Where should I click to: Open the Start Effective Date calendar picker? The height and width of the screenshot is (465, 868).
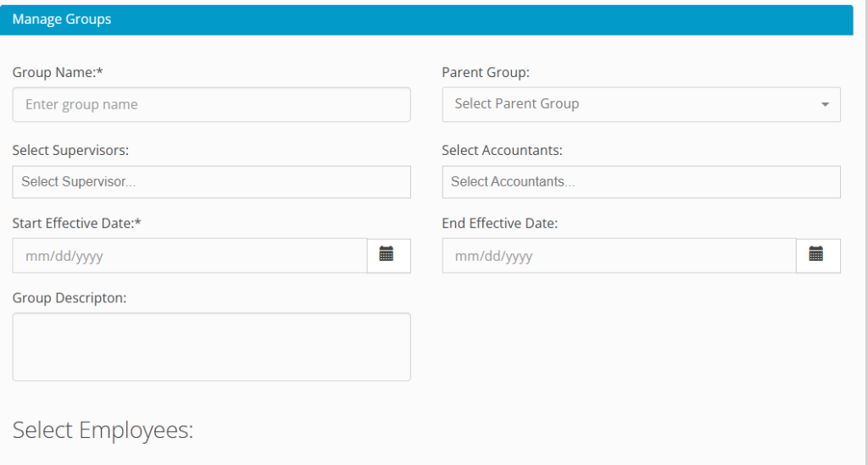387,255
